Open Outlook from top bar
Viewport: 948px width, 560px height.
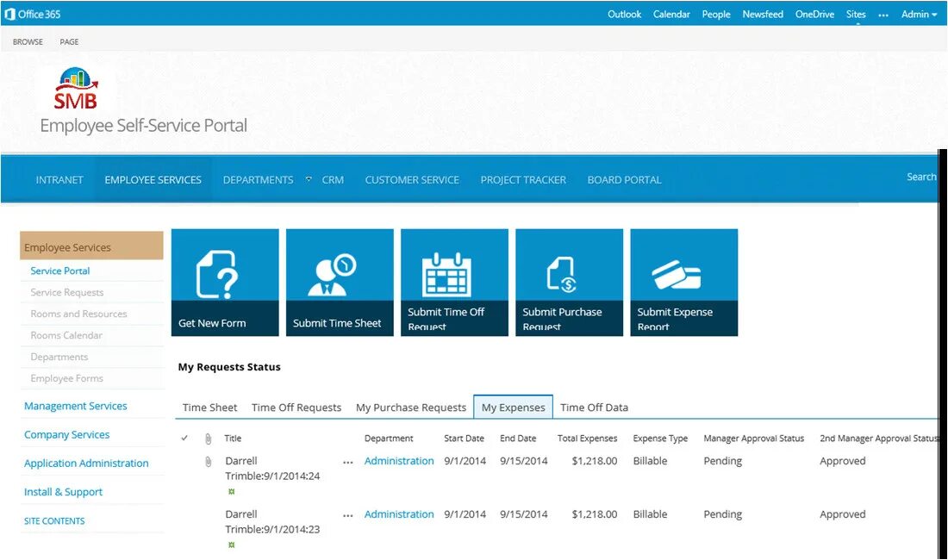pos(625,14)
